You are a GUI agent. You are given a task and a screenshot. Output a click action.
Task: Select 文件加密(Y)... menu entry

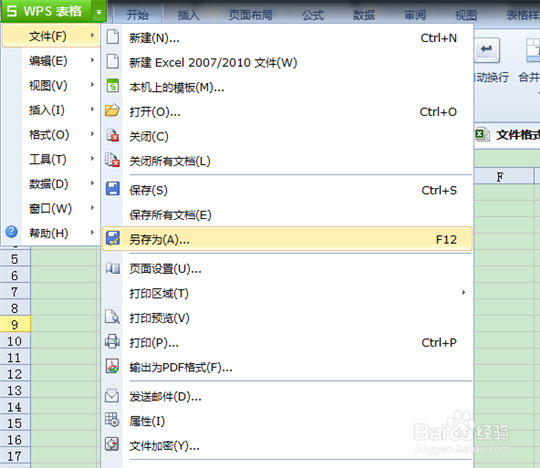click(287, 446)
